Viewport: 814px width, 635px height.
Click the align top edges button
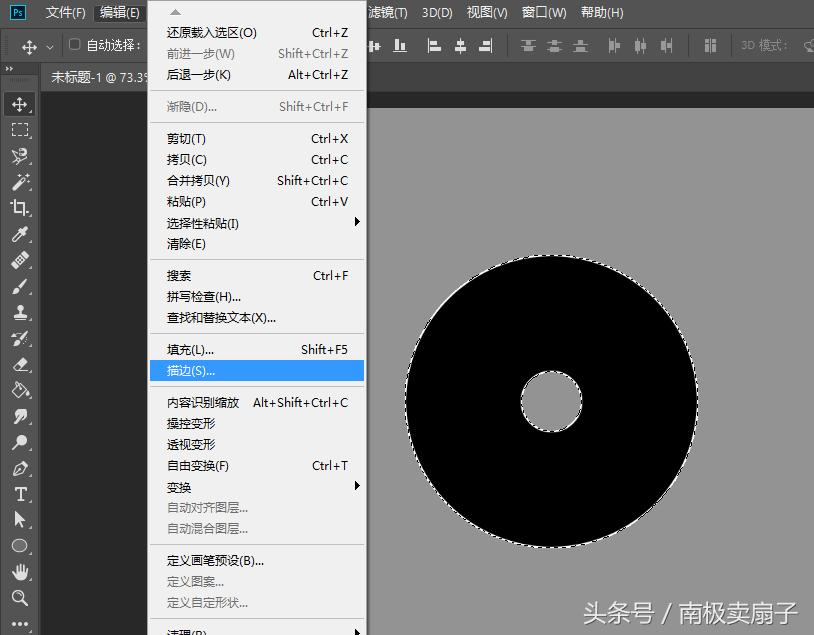[x=350, y=46]
